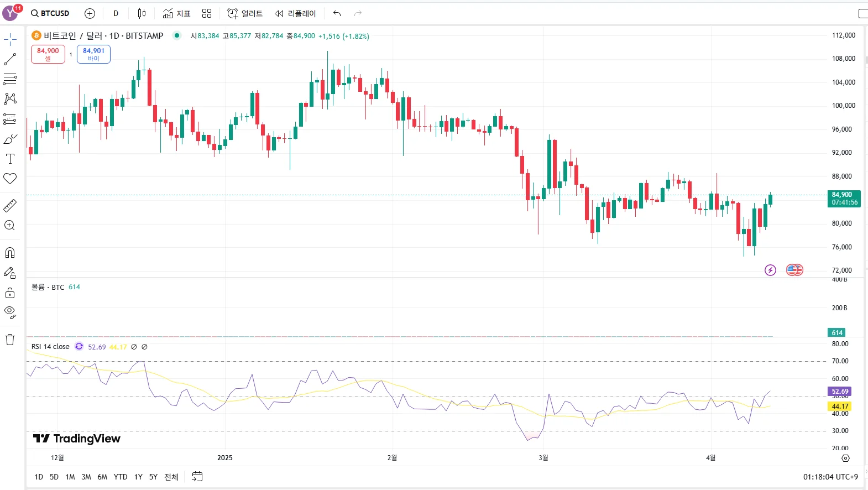This screenshot has width=868, height=490.
Task: Click the 얼러트 alert button
Action: click(245, 13)
